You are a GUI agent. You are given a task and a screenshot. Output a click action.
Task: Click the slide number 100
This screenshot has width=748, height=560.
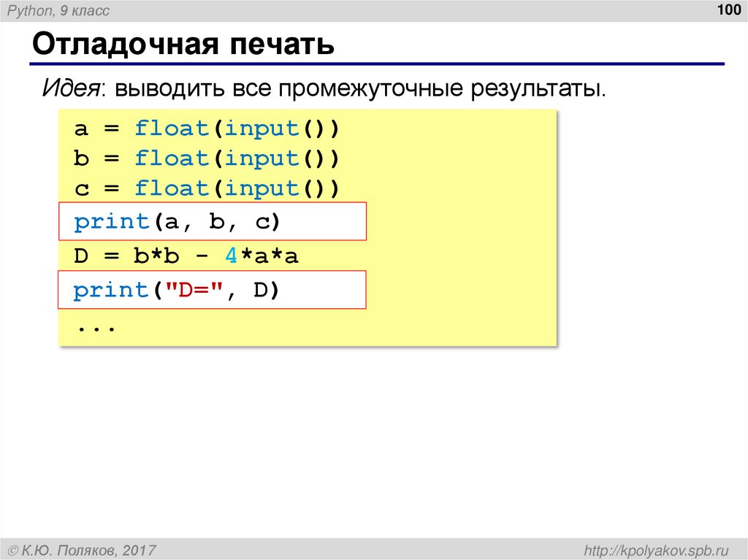pos(728,9)
